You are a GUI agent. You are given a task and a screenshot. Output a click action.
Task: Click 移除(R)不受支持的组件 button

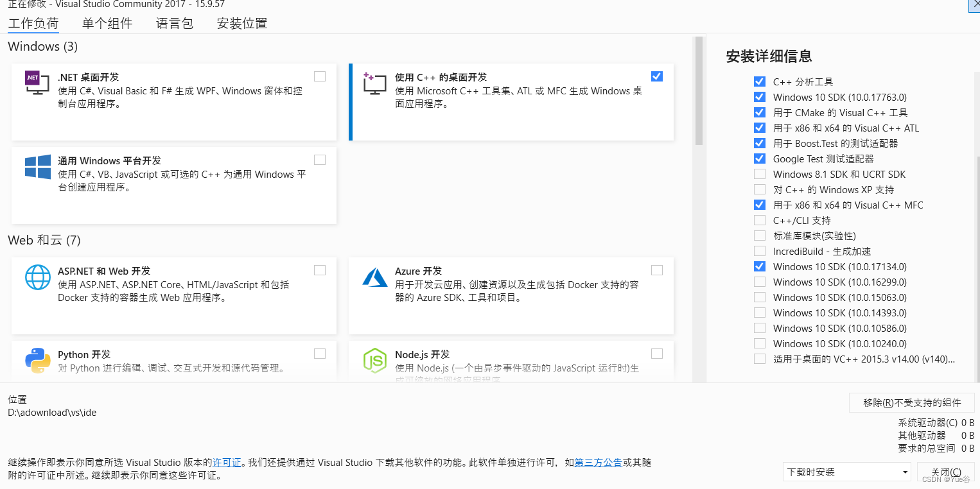[x=912, y=402]
